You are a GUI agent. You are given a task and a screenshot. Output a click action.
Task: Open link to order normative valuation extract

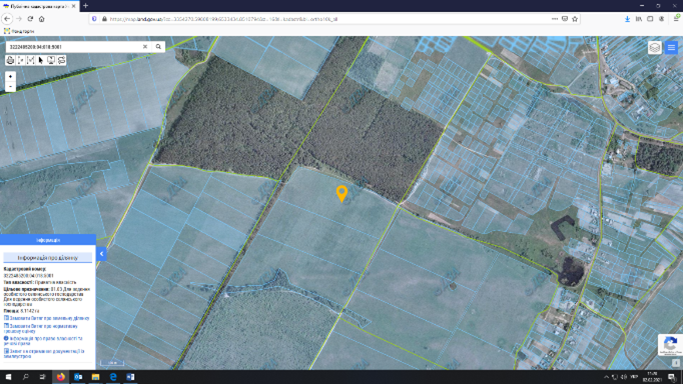(41, 328)
